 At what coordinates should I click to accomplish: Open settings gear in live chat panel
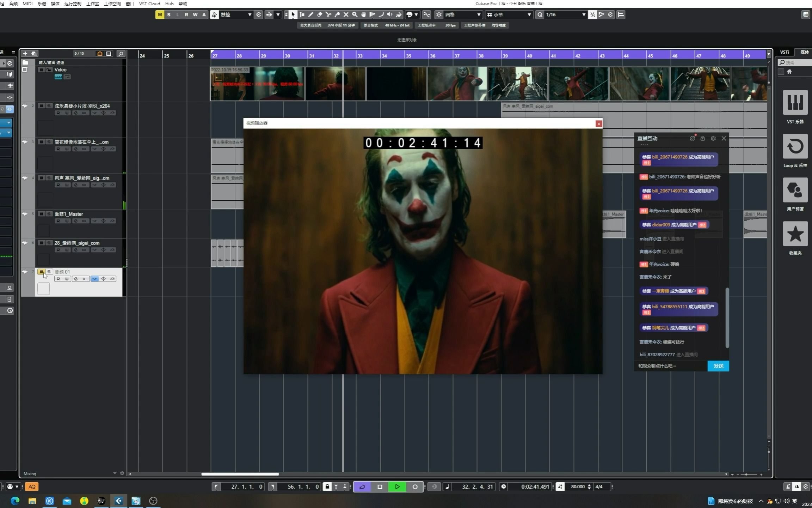pos(713,138)
